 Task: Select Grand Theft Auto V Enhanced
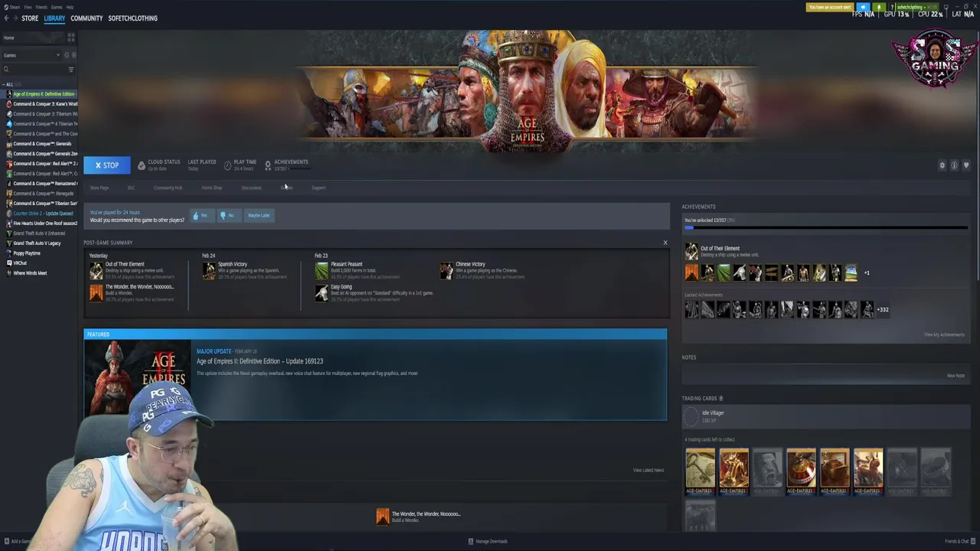pyautogui.click(x=40, y=233)
